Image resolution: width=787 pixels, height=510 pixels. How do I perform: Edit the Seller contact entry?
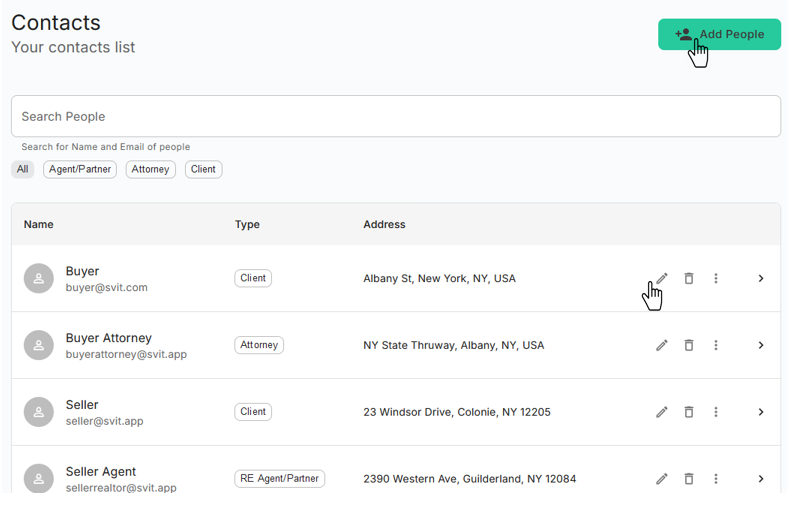[661, 412]
